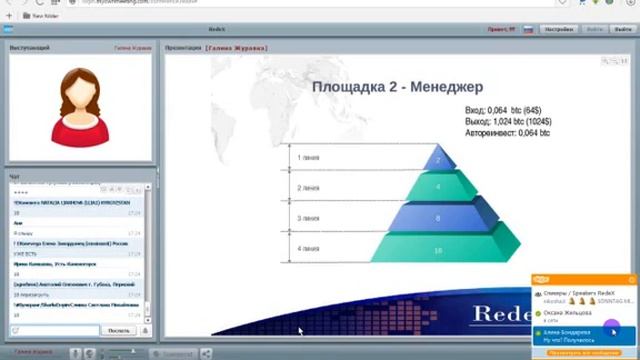Click the chat scrollbar up arrow

pos(148,187)
